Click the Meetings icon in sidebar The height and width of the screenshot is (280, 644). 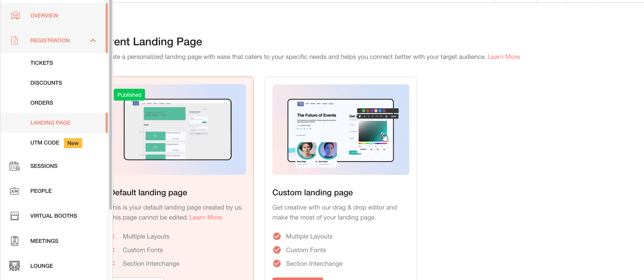(x=15, y=241)
